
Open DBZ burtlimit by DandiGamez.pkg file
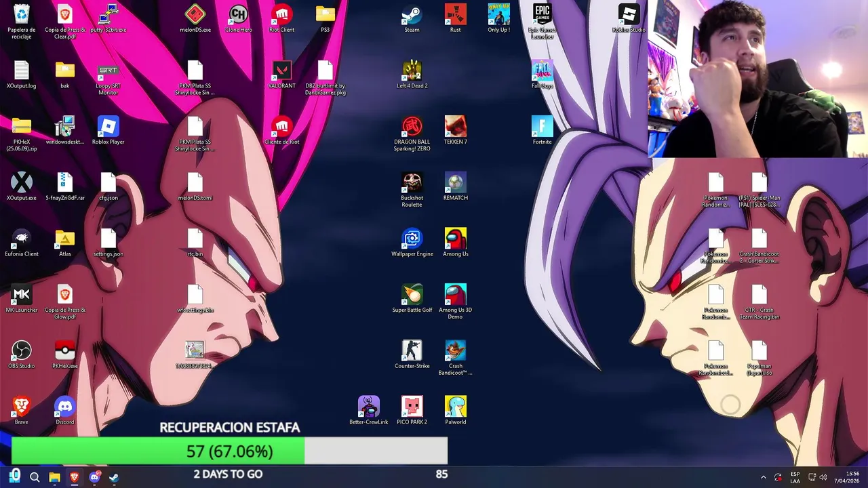tap(325, 78)
